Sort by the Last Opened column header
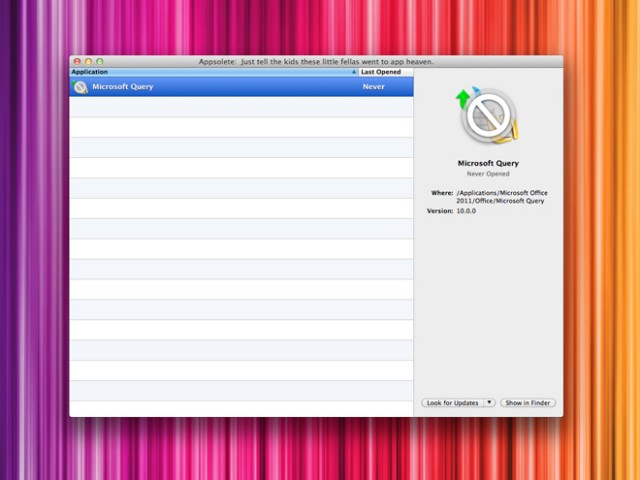Screen dimensions: 640x480 click(386, 72)
